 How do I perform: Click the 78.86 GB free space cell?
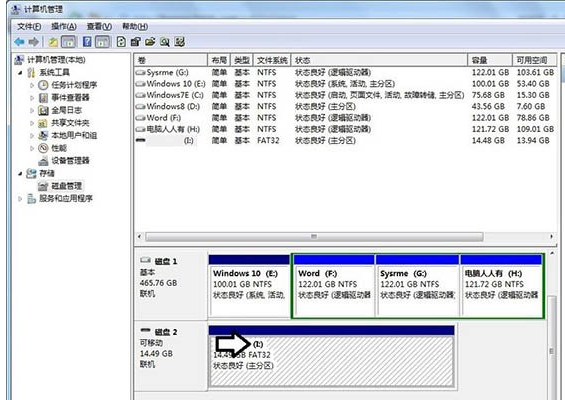point(533,118)
